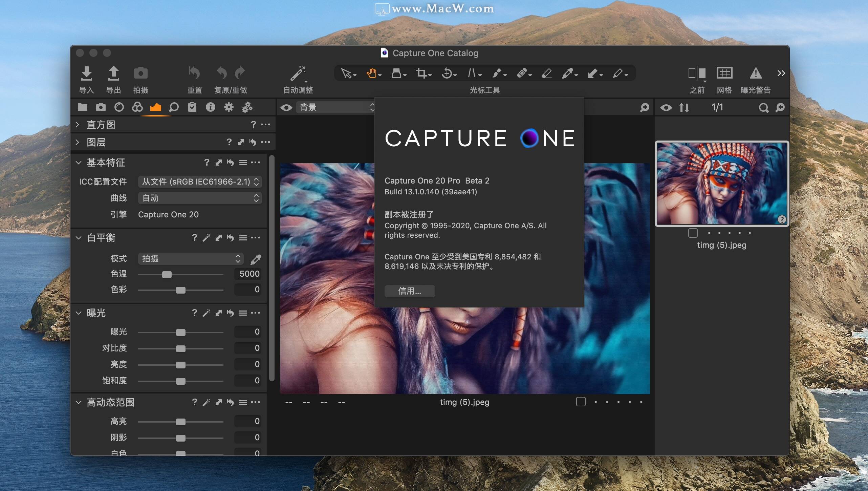Reset the White Balance panel adjustments
The height and width of the screenshot is (491, 868).
[231, 238]
